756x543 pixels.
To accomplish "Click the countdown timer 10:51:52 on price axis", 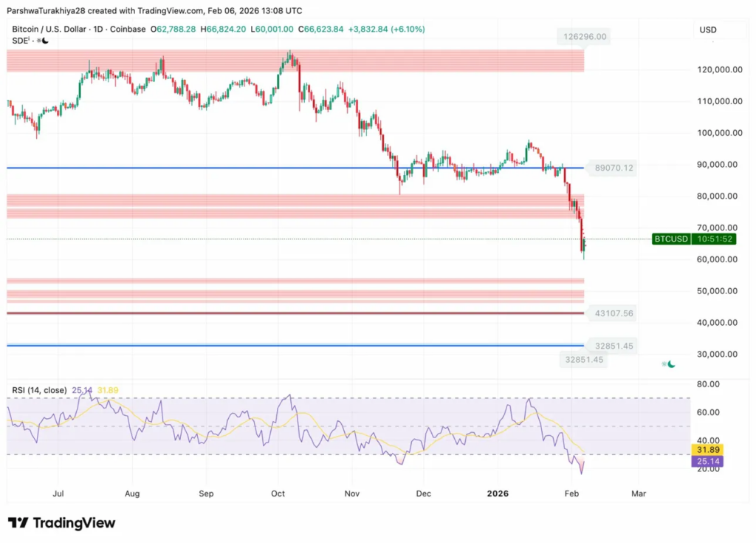I will [714, 239].
